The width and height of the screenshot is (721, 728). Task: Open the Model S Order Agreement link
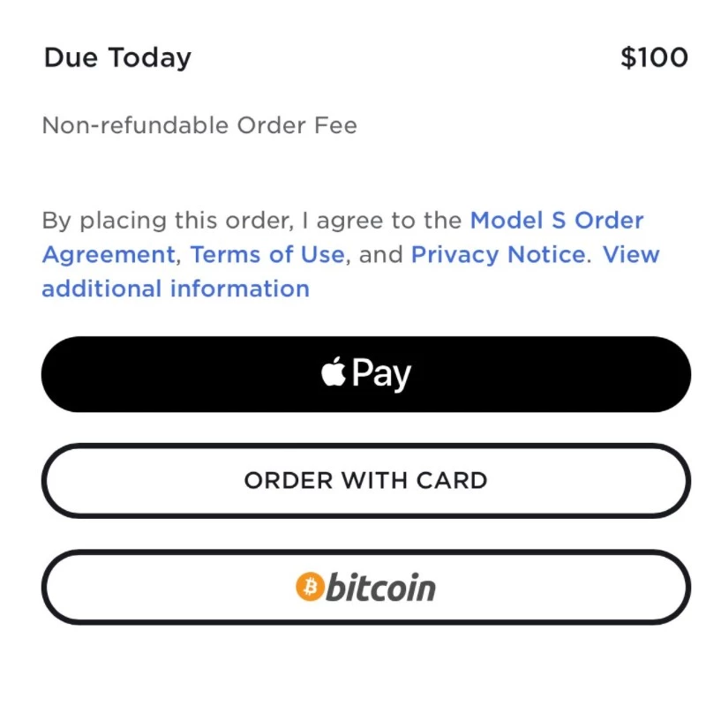tap(556, 220)
